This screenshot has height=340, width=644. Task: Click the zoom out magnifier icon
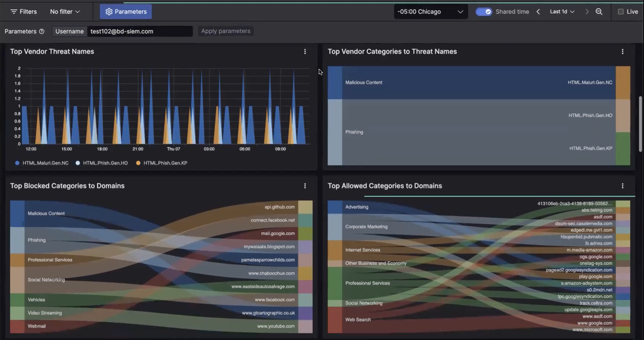pos(599,12)
